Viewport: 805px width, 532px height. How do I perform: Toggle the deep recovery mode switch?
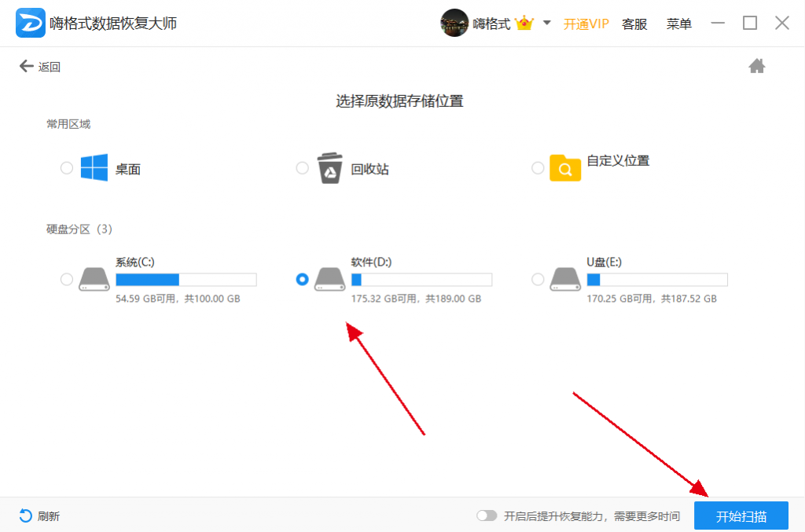[x=487, y=515]
